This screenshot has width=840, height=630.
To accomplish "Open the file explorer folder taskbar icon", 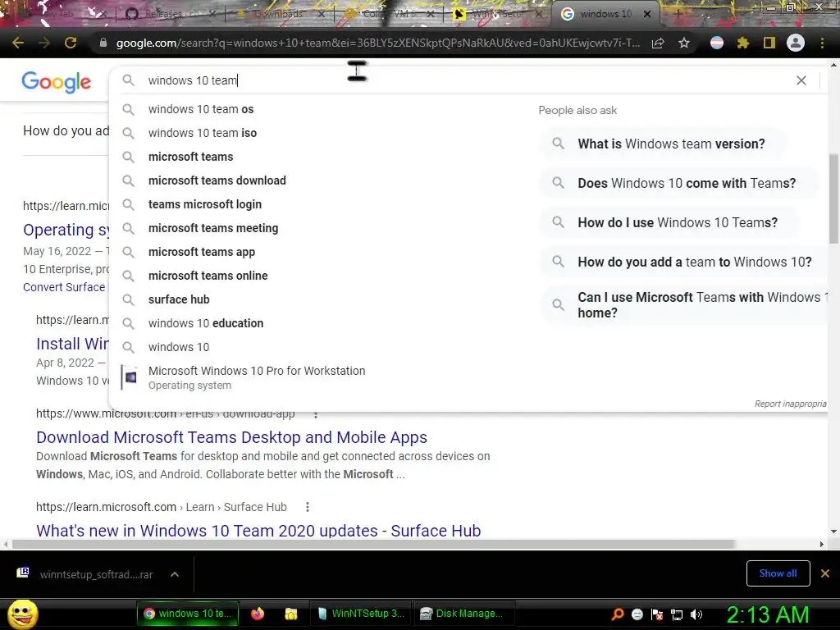I will [x=291, y=614].
